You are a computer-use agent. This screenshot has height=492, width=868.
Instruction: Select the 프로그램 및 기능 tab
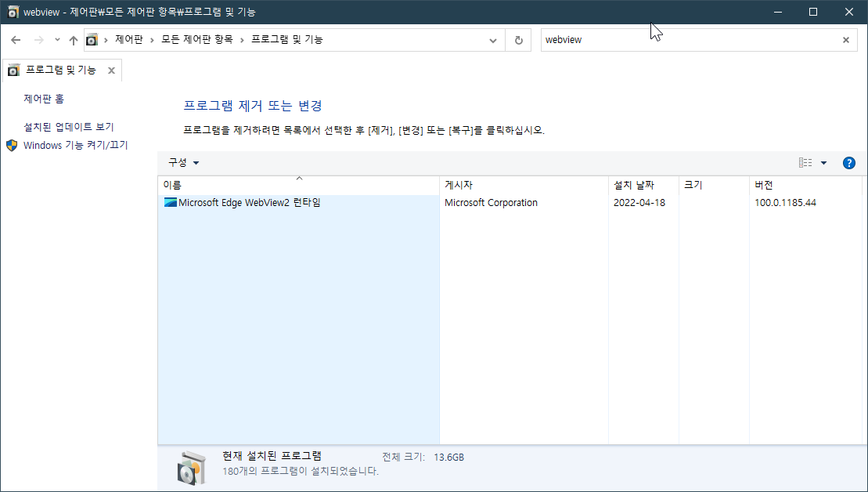[x=61, y=70]
